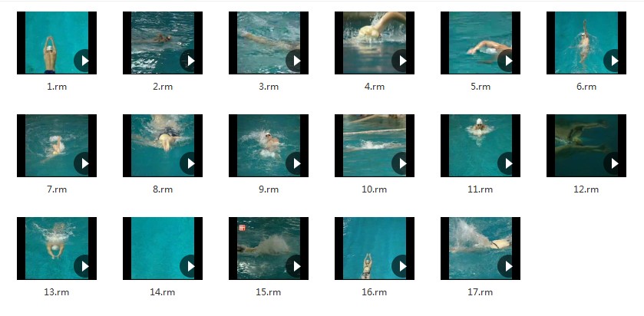Click the 12.rm file name label
This screenshot has height=316, width=644.
586,189
